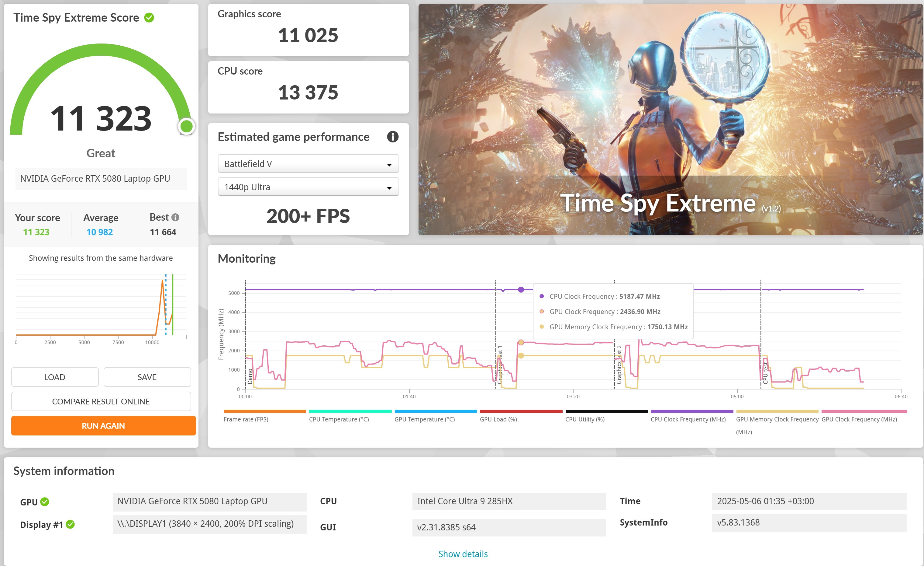Open the 1440p Ultra resolution dropdown
924x566 pixels.
tap(308, 187)
